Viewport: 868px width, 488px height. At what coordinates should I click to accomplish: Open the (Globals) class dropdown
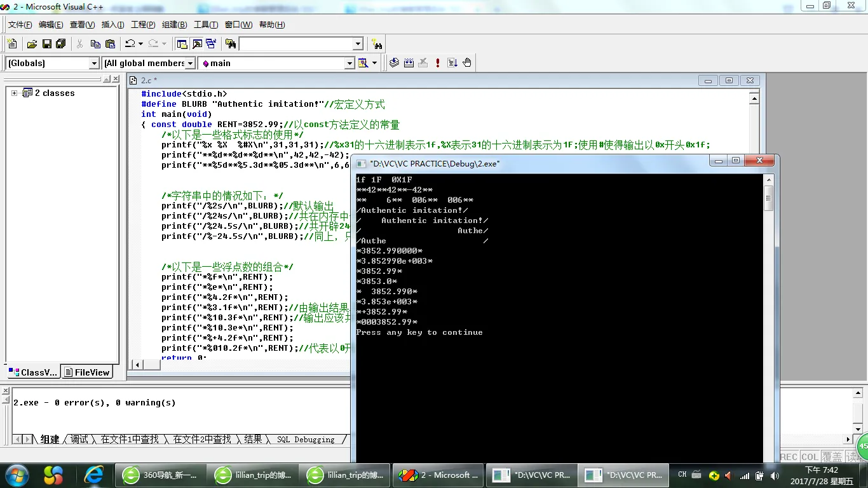[x=94, y=63]
